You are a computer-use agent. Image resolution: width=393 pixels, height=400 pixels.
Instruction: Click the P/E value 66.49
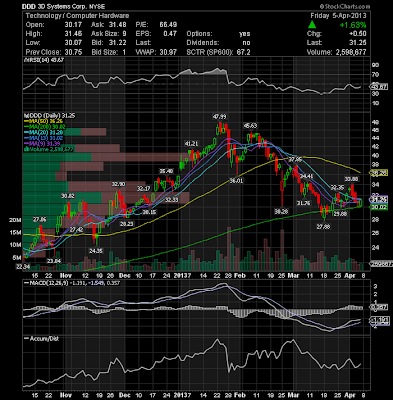point(168,25)
